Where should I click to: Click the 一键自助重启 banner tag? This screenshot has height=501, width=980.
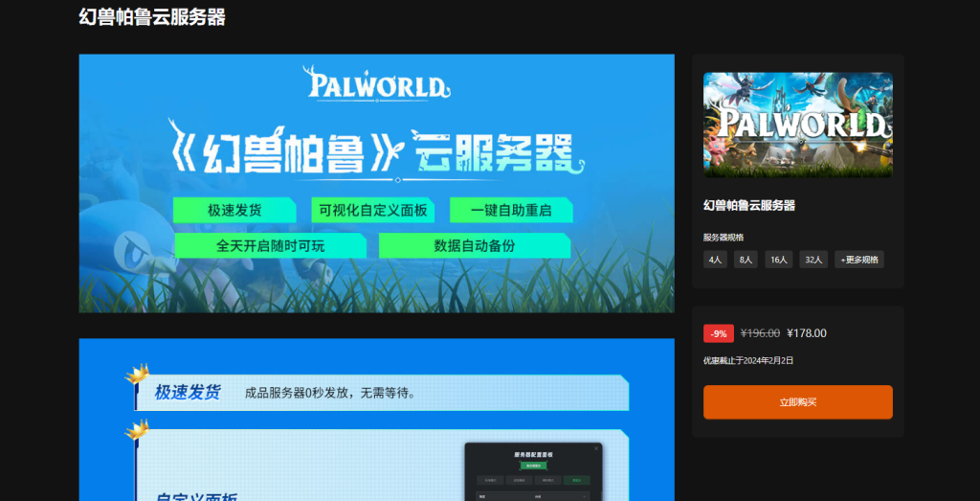511,210
